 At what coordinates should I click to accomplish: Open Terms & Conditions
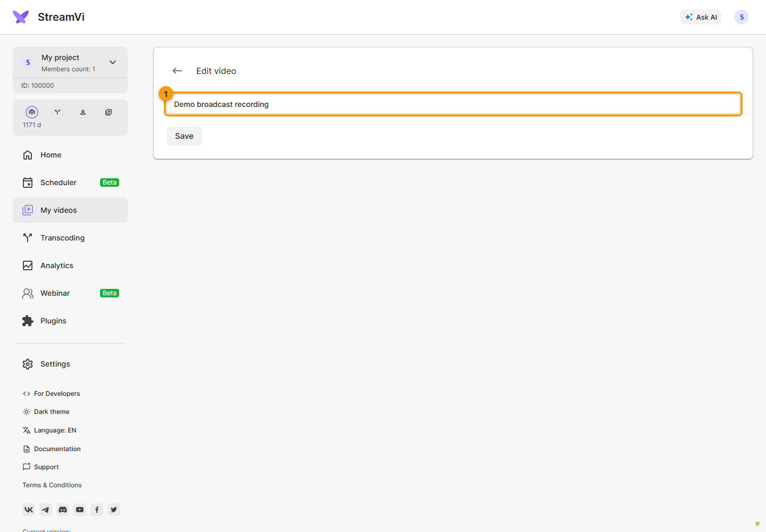coord(52,485)
